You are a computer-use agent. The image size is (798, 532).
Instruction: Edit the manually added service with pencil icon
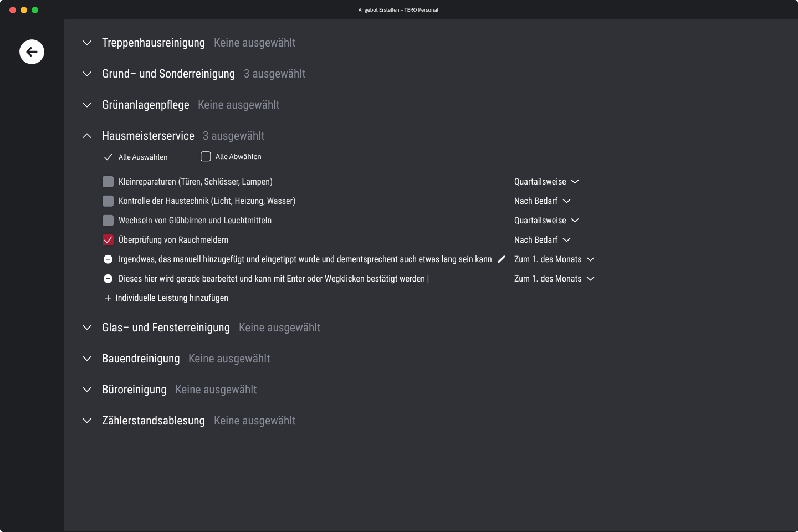502,259
